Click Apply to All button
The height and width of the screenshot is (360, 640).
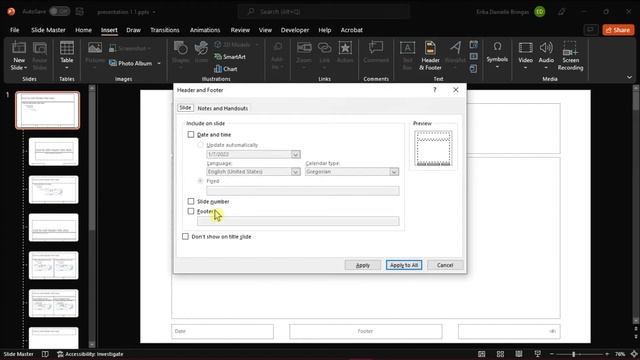point(404,265)
